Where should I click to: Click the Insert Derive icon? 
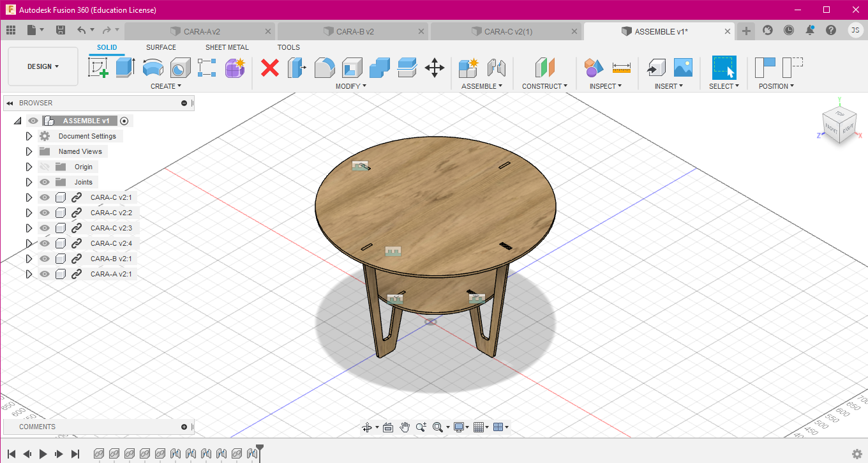[655, 67]
